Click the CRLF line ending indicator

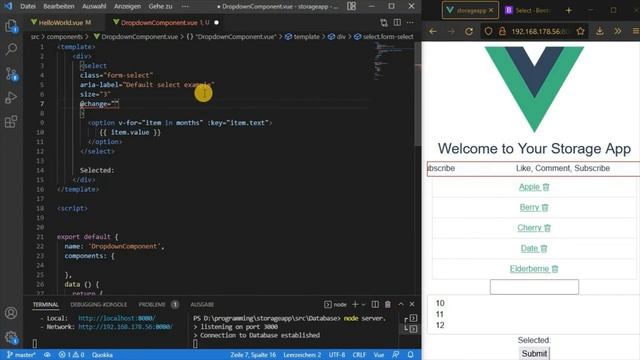(x=359, y=355)
